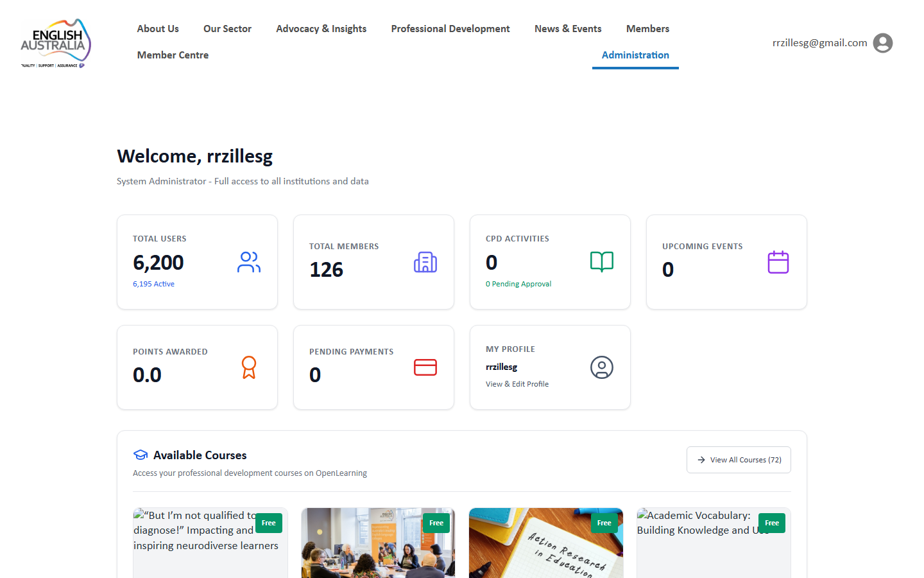Viewport: 924px width, 578px height.
Task: Click the Upcoming Events calendar icon
Action: coord(778,262)
